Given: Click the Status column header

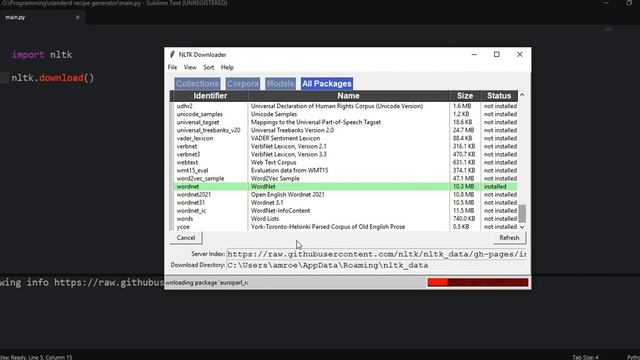Looking at the screenshot, I should (x=499, y=96).
